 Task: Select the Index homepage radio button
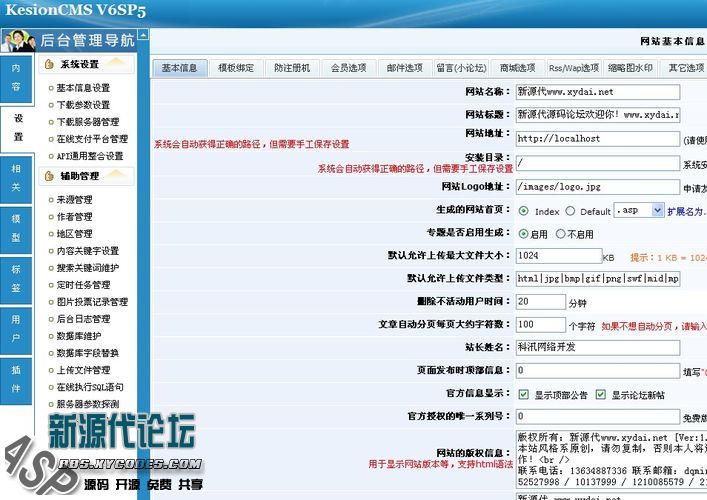(523, 211)
